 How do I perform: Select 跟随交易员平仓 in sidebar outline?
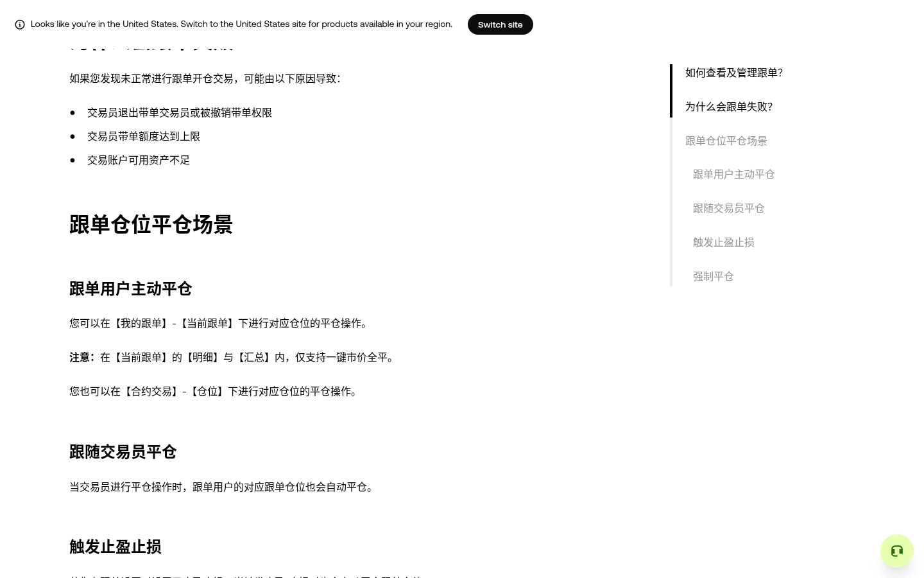pos(729,208)
